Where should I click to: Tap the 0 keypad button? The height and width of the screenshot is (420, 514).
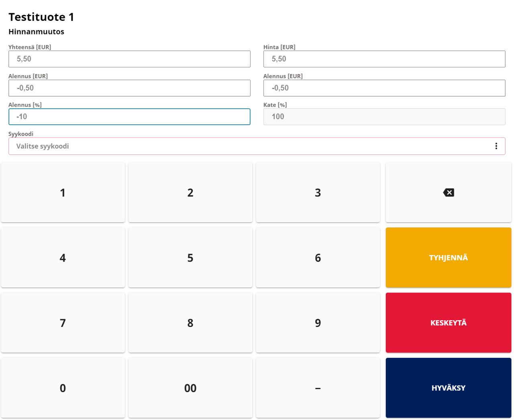coord(63,388)
